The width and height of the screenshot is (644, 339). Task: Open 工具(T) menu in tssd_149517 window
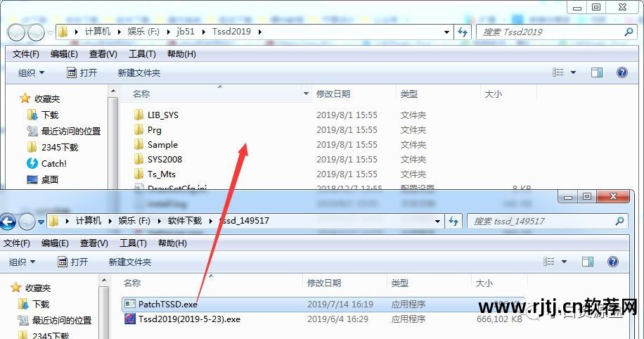pyautogui.click(x=133, y=243)
